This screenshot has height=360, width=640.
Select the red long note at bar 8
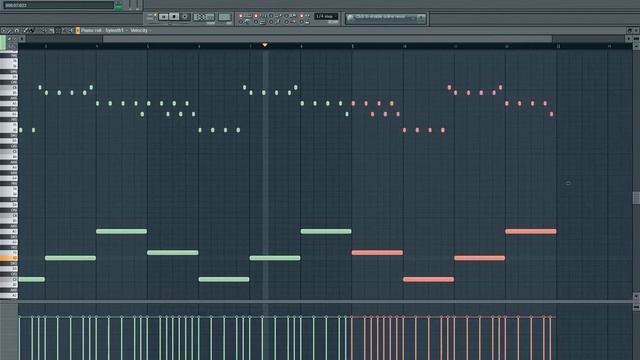click(377, 253)
